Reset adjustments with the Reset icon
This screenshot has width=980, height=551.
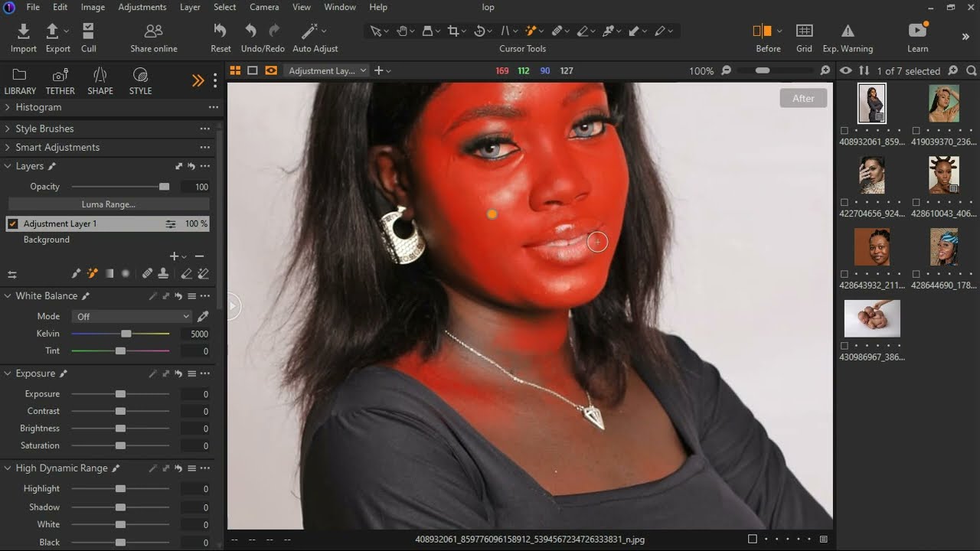220,31
